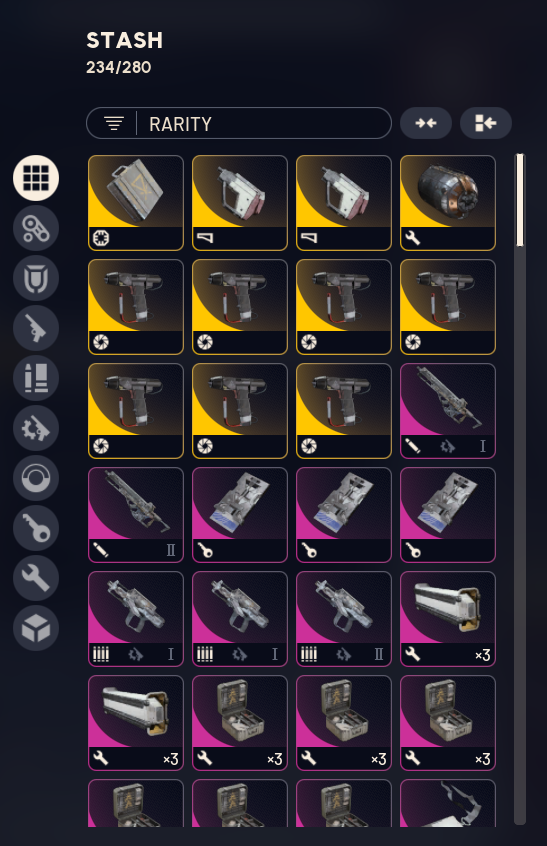Screen dimensions: 547x846
Task: Select the first pink keycard item
Action: point(240,515)
